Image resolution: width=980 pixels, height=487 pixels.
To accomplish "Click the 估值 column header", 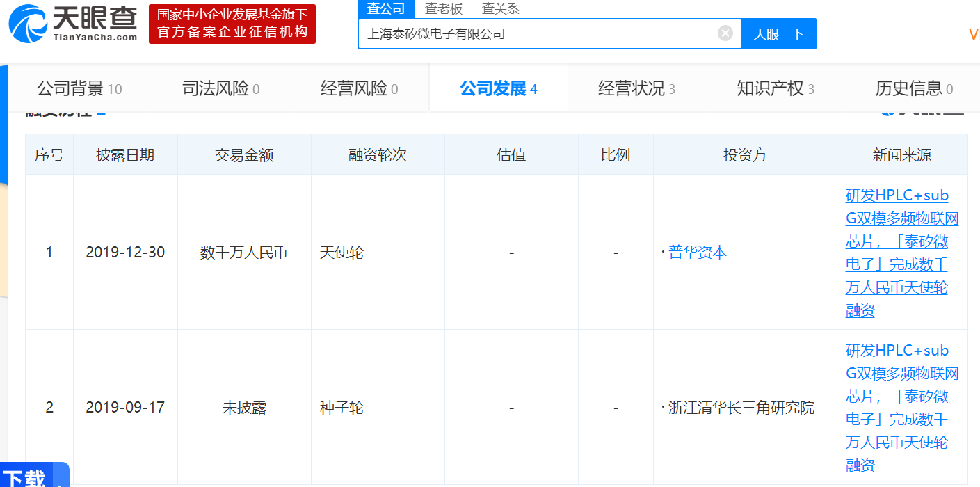I will [x=511, y=155].
